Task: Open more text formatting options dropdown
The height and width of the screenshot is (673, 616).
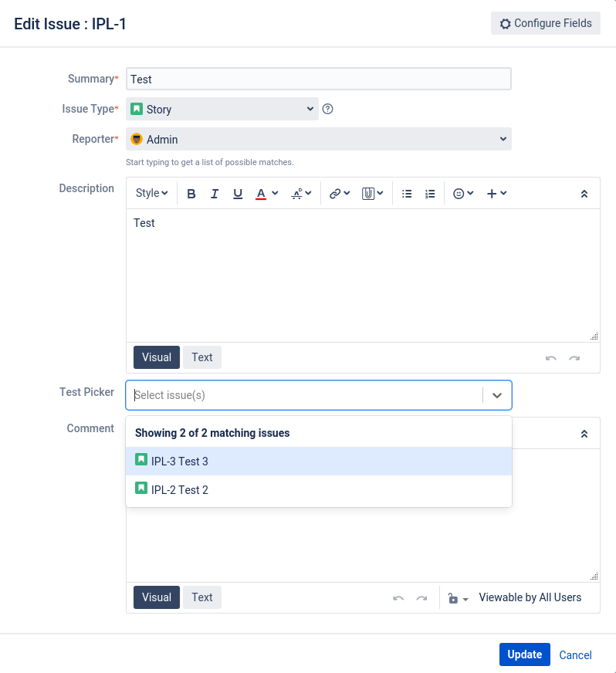Action: coord(301,194)
